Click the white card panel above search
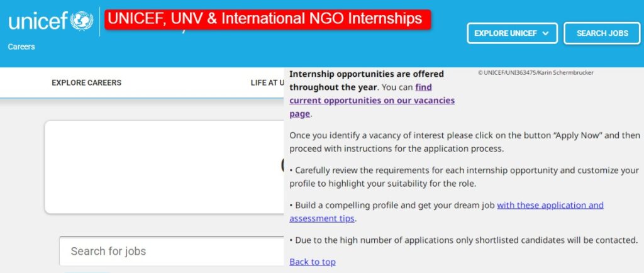The width and height of the screenshot is (644, 273). [164, 167]
